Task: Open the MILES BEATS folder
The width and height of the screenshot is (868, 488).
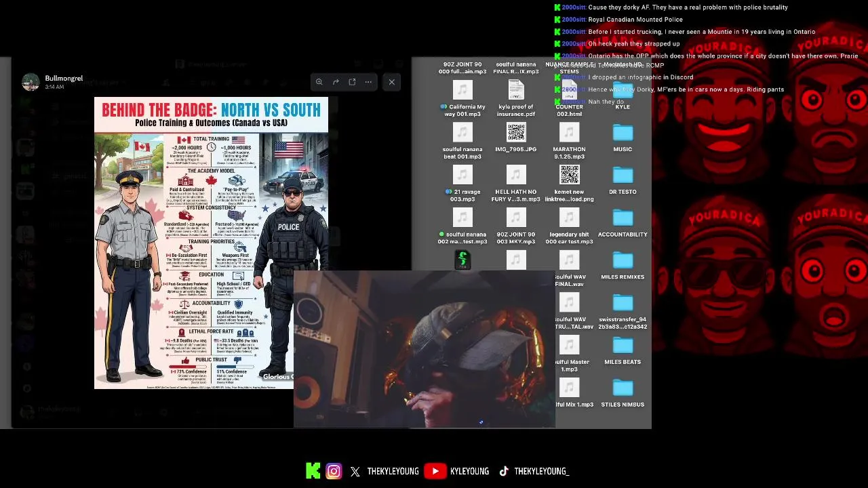Action: [623, 345]
